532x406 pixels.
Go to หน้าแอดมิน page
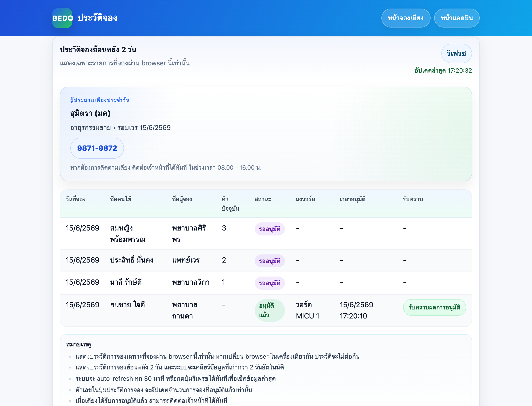[x=457, y=18]
